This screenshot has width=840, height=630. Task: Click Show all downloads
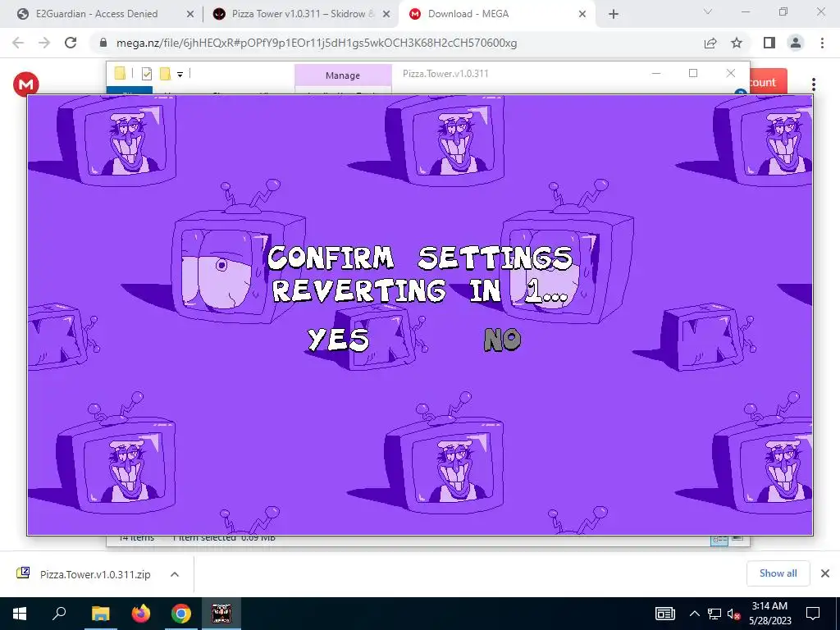pyautogui.click(x=778, y=573)
